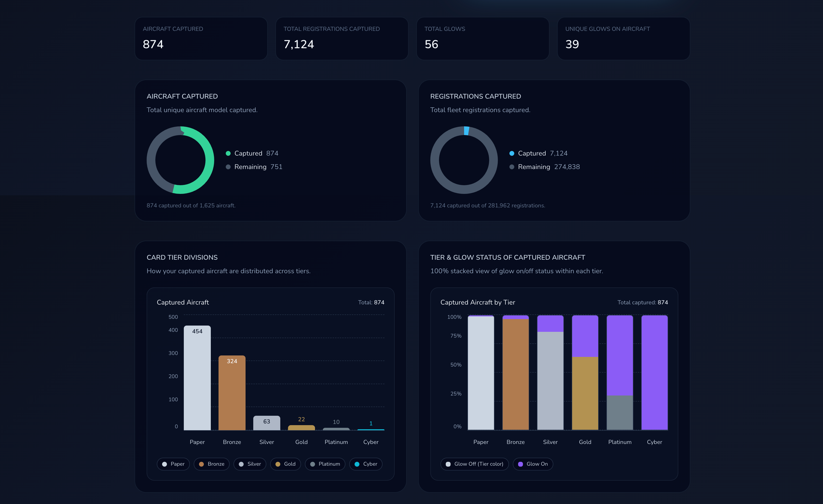Select the Bronze legend chip

coord(211,464)
